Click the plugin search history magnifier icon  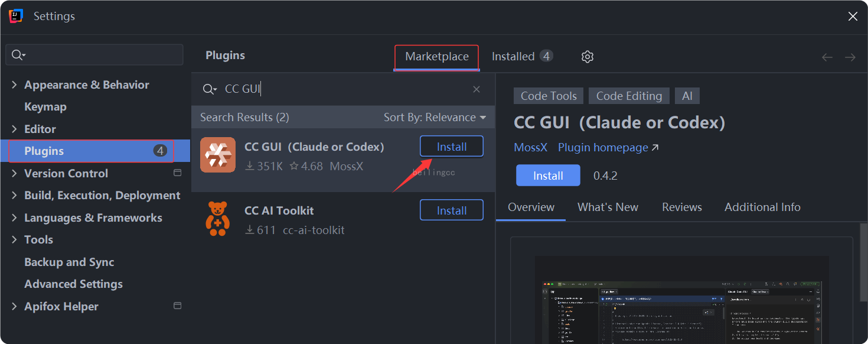210,89
